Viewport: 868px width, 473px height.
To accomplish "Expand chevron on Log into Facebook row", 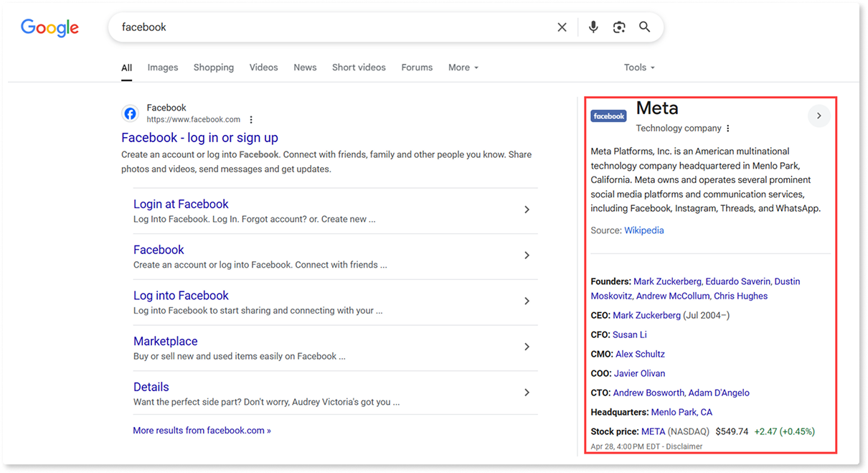I will point(527,301).
